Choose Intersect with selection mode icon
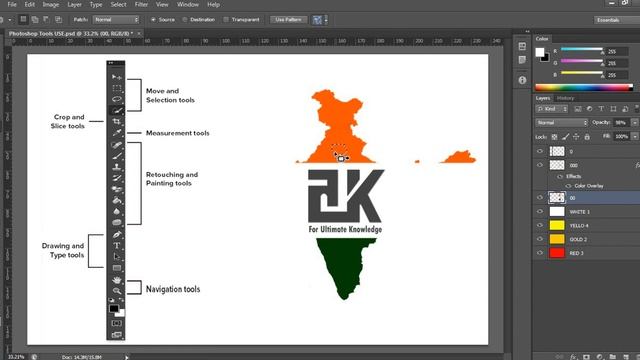Screen dimensions: 640x360 [x=58, y=19]
